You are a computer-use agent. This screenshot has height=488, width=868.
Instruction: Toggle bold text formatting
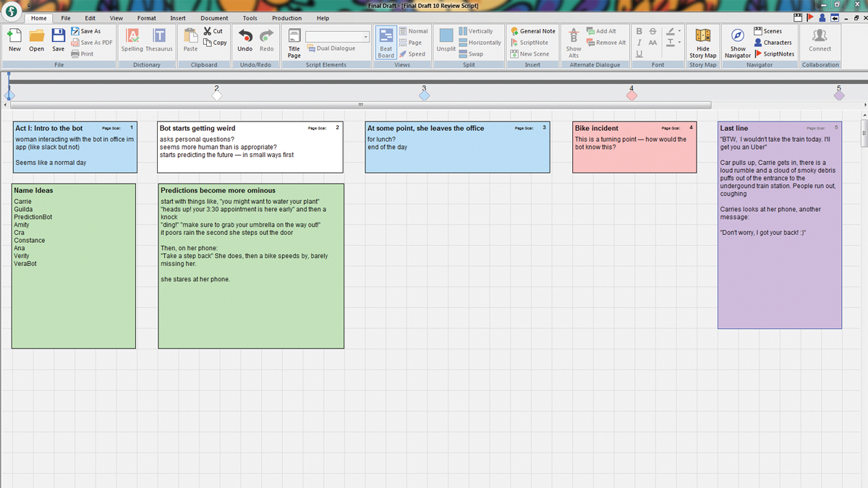(639, 31)
